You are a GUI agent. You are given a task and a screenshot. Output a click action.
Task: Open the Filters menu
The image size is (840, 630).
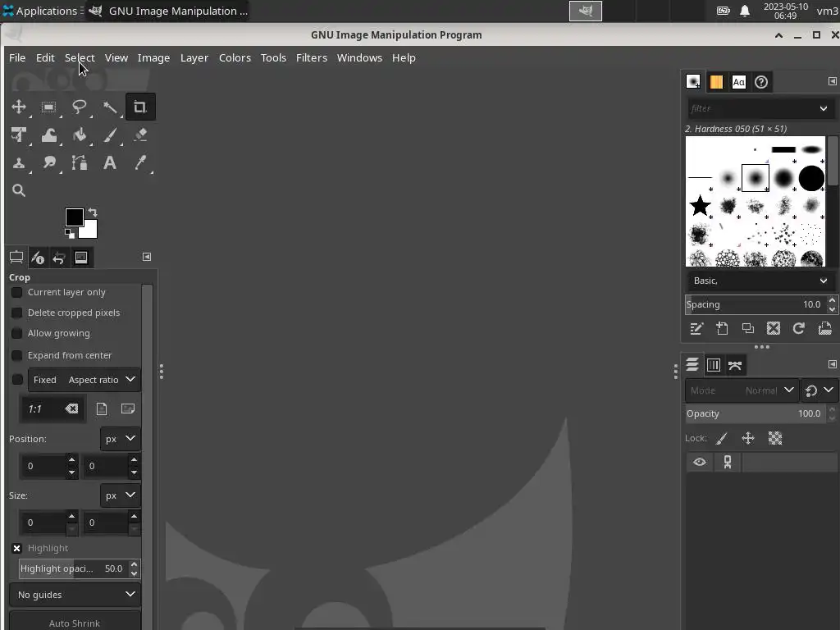tap(311, 58)
